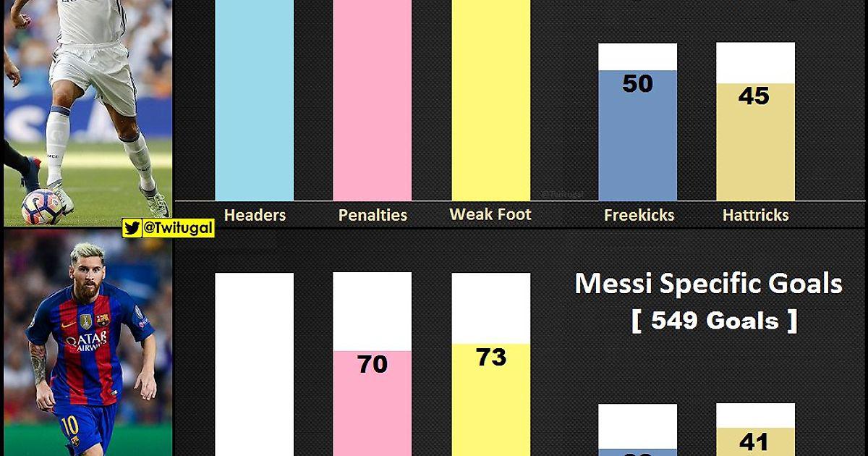Image resolution: width=868 pixels, height=456 pixels.
Task: Click the 70 value on pink bar
Action: (x=373, y=364)
